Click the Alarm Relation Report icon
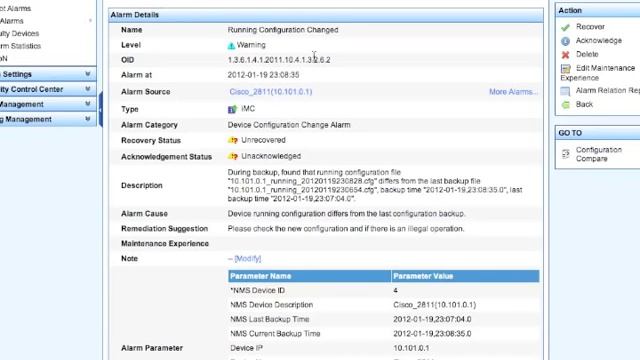This screenshot has height=360, width=640. [565, 91]
